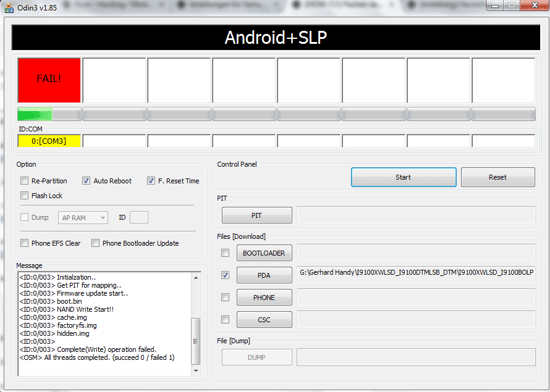Click the ID input field in Option panel
This screenshot has height=392, width=550.
point(139,217)
